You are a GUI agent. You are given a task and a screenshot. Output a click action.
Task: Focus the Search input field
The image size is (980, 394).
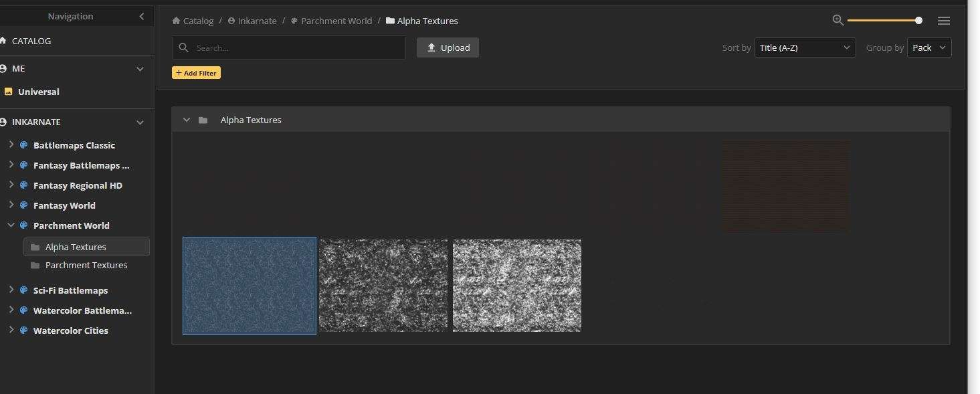289,47
